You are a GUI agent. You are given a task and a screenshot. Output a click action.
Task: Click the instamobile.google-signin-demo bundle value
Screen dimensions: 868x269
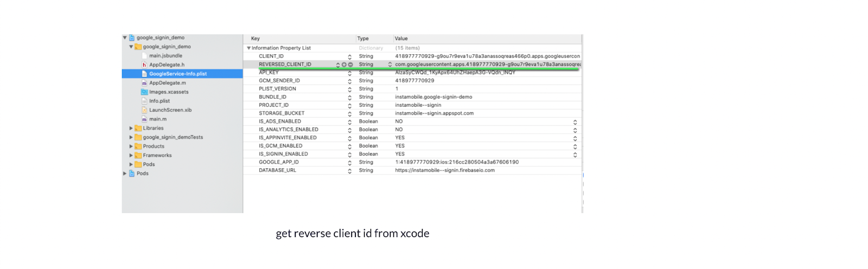click(433, 97)
